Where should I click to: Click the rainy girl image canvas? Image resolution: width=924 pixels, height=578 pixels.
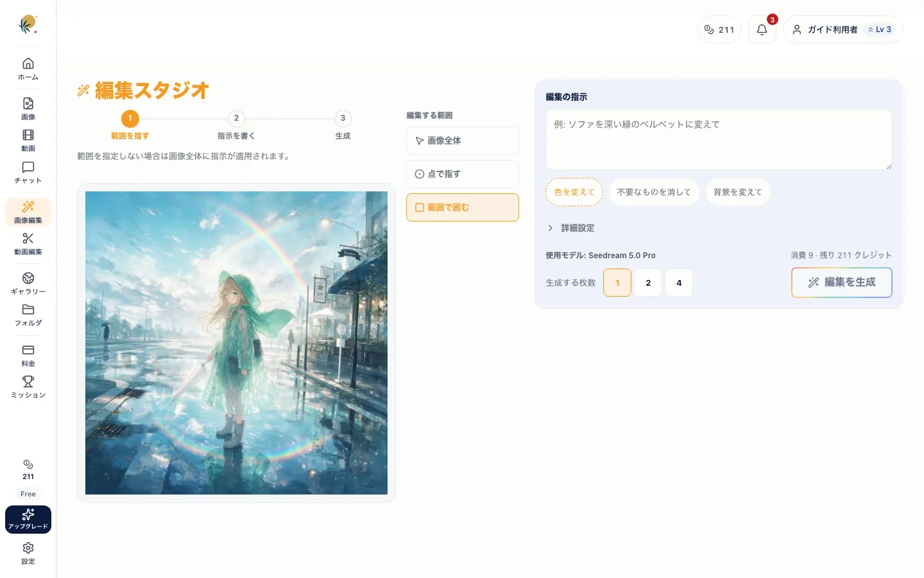point(236,343)
